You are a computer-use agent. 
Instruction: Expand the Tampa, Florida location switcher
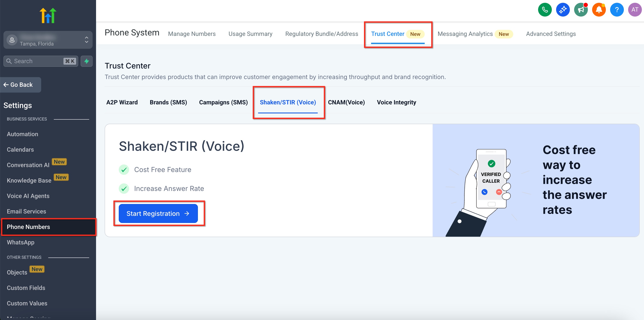[48, 40]
